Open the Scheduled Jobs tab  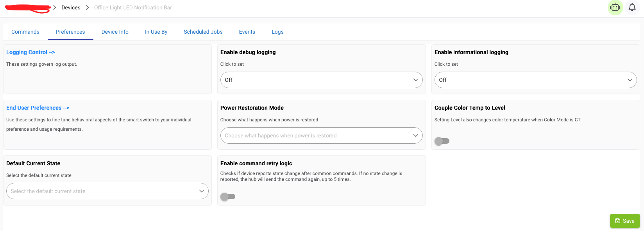tap(203, 32)
